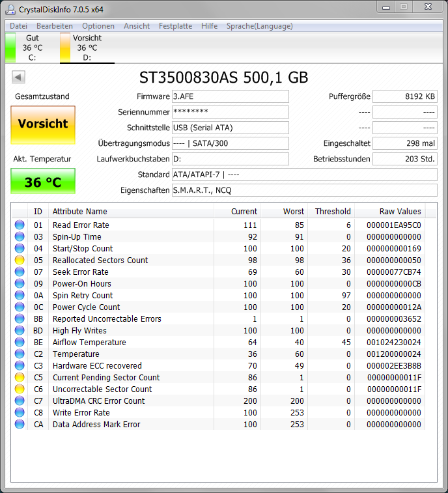This screenshot has height=493, width=448.
Task: Click the previous disk arrow button
Action: click(18, 77)
